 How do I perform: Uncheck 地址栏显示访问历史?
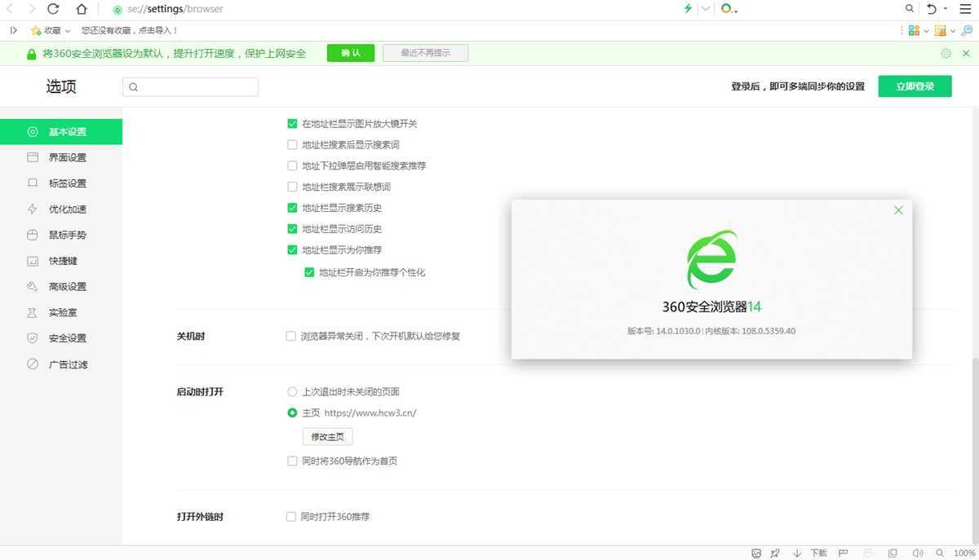click(x=292, y=229)
